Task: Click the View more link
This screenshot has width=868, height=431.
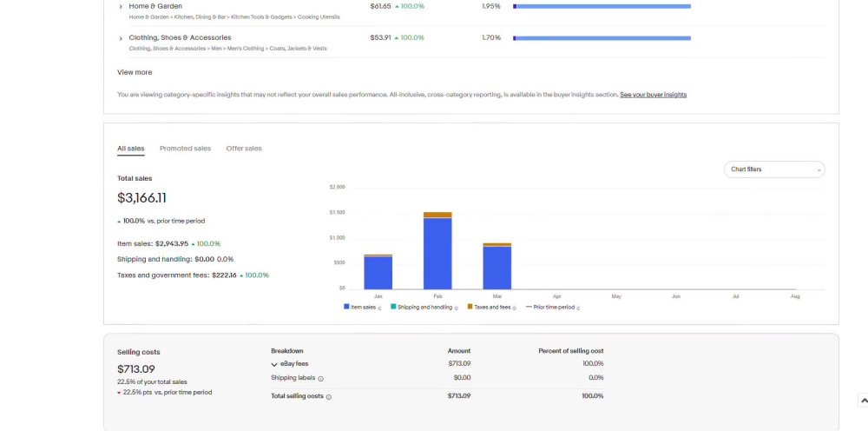Action: pyautogui.click(x=135, y=73)
